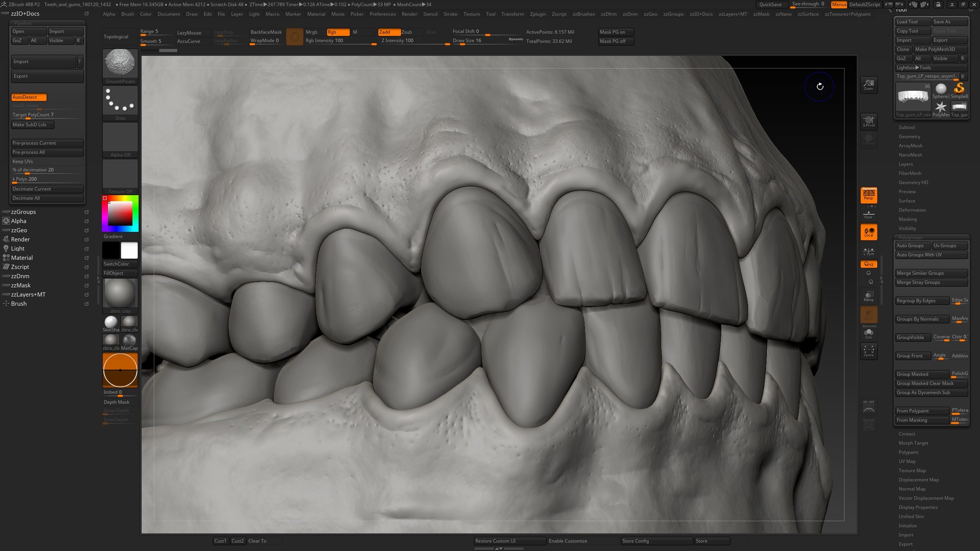Select the L.Sym symmetry icon
Image resolution: width=980 pixels, height=551 pixels.
tap(868, 251)
